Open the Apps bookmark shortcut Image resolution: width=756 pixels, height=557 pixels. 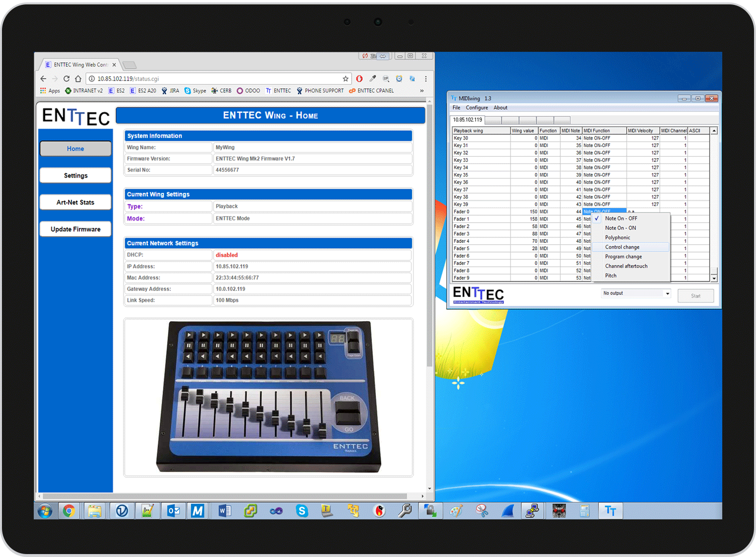50,91
